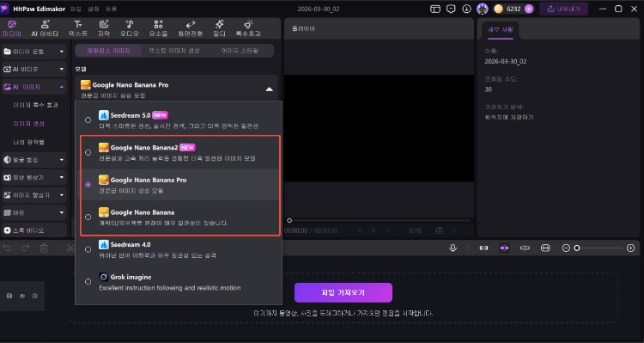Click the timeline zoom in plus icon
This screenshot has width=644, height=343.
click(631, 248)
